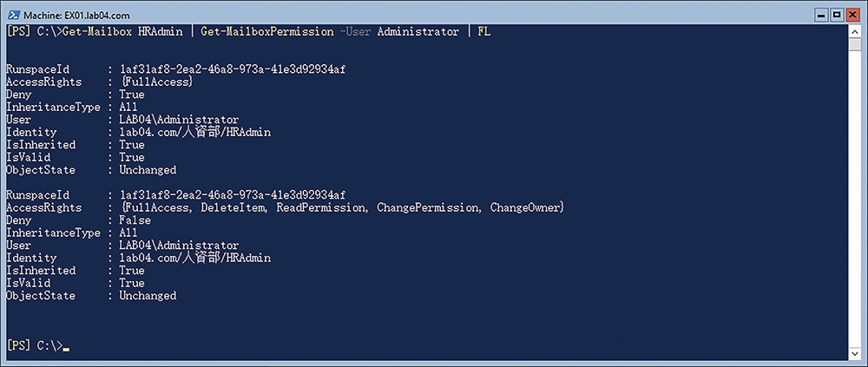
Task: Click the first {FullAccess} AccessRights value
Action: pyautogui.click(x=156, y=82)
